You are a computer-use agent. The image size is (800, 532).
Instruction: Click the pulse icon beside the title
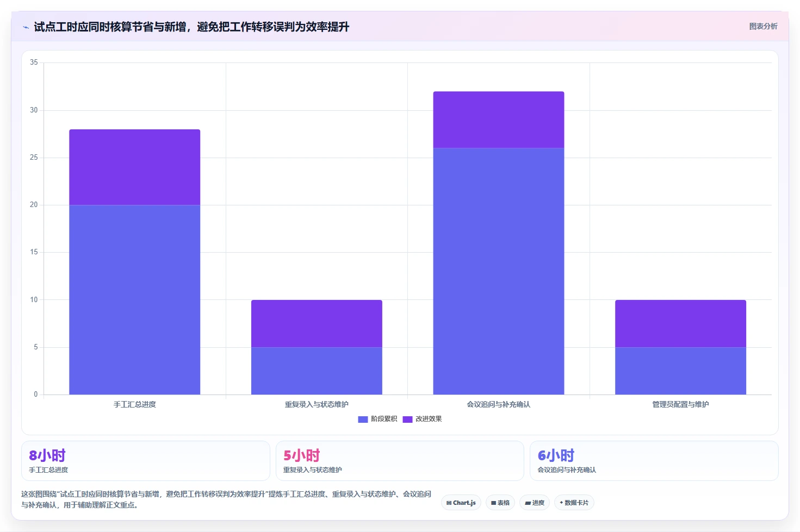click(x=26, y=27)
